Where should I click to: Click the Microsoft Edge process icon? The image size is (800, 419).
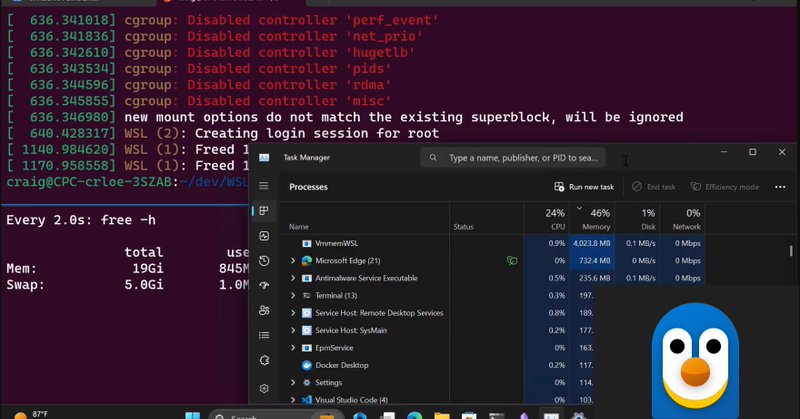[307, 261]
